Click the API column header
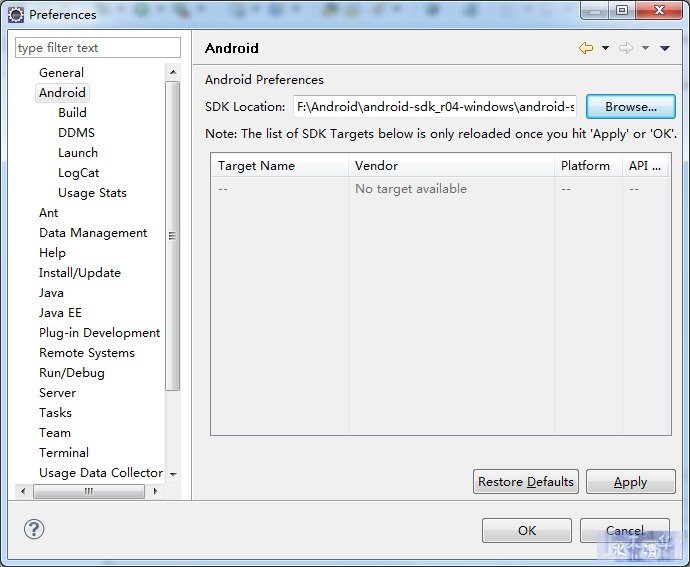The height and width of the screenshot is (567, 690). (646, 166)
